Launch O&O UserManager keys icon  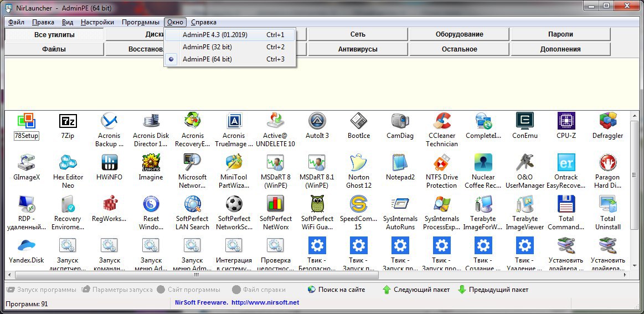[x=525, y=163]
